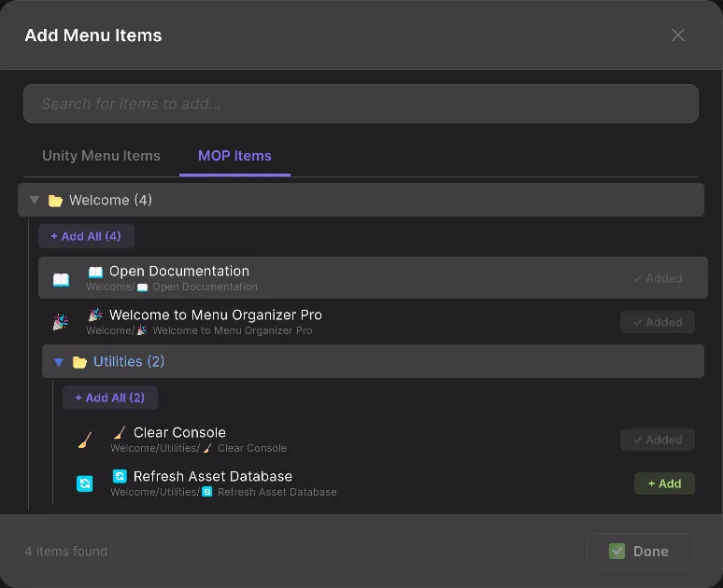Toggle Added for Welcome to Menu Organizer Pro
Screen dimensions: 723x588
pos(658,322)
